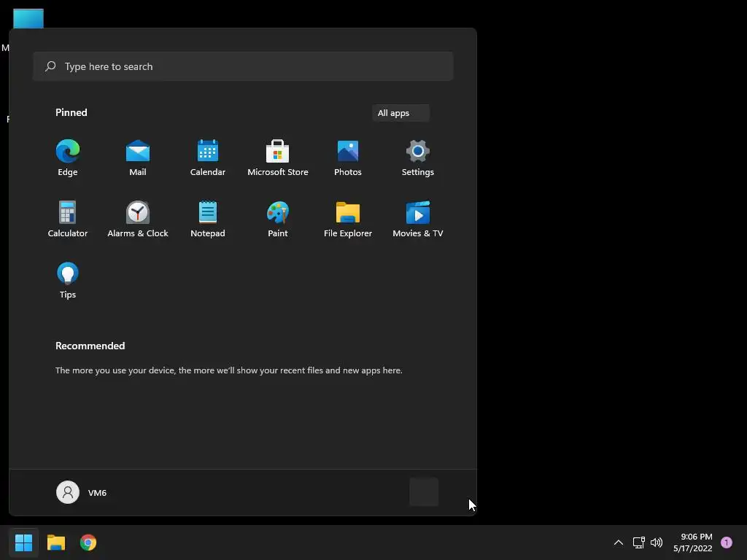The width and height of the screenshot is (747, 560).
Task: Open Microsoft Store
Action: [278, 158]
